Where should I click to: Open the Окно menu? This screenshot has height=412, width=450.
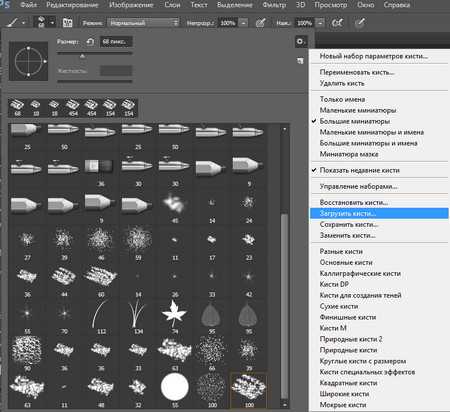point(366,5)
